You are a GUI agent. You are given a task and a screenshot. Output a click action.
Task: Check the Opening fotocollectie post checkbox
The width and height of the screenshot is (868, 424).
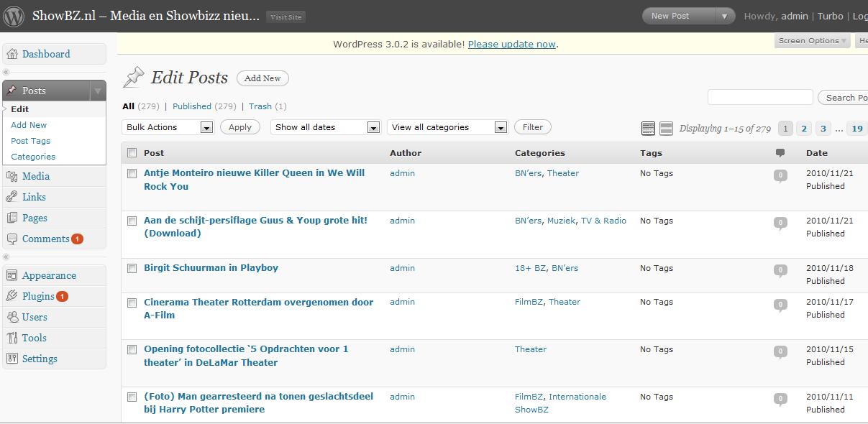pos(132,349)
